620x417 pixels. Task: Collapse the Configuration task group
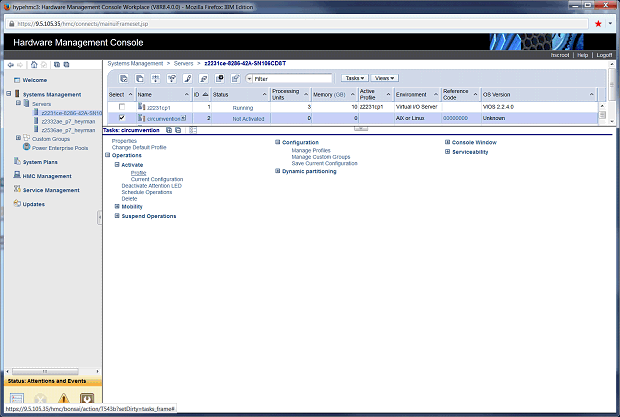pos(278,142)
